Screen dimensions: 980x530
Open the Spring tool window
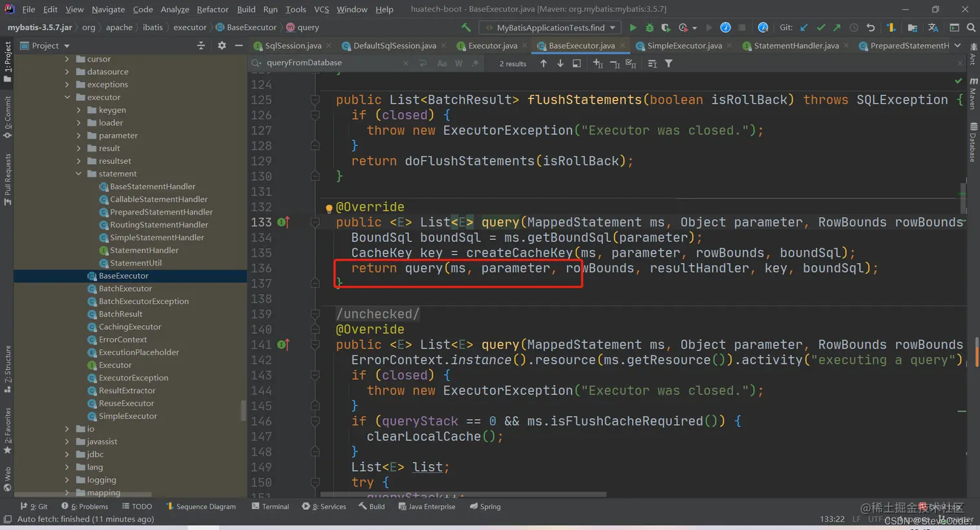(x=485, y=507)
